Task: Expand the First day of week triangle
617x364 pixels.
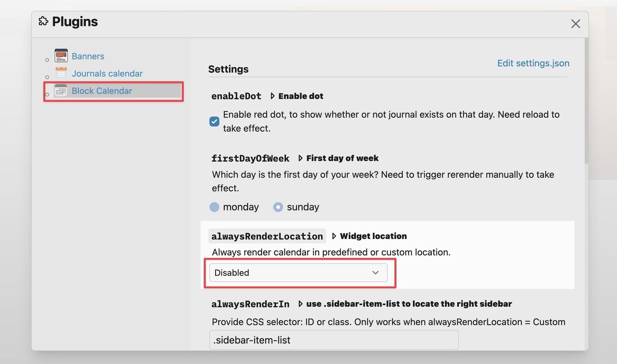Action: (300, 158)
